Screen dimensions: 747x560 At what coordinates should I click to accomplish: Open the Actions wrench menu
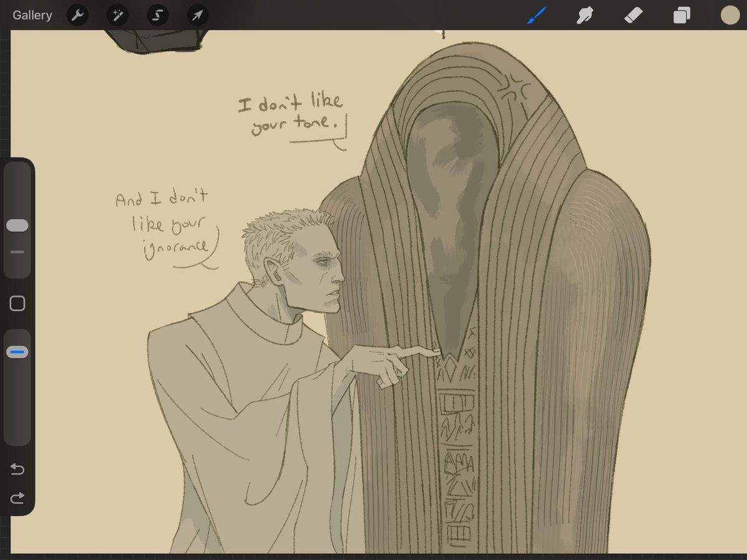pos(76,15)
